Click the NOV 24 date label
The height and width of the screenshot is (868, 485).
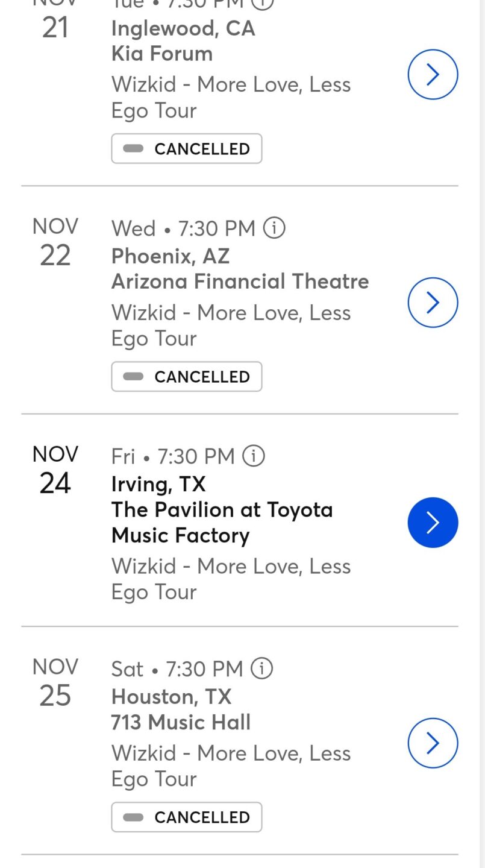(55, 470)
